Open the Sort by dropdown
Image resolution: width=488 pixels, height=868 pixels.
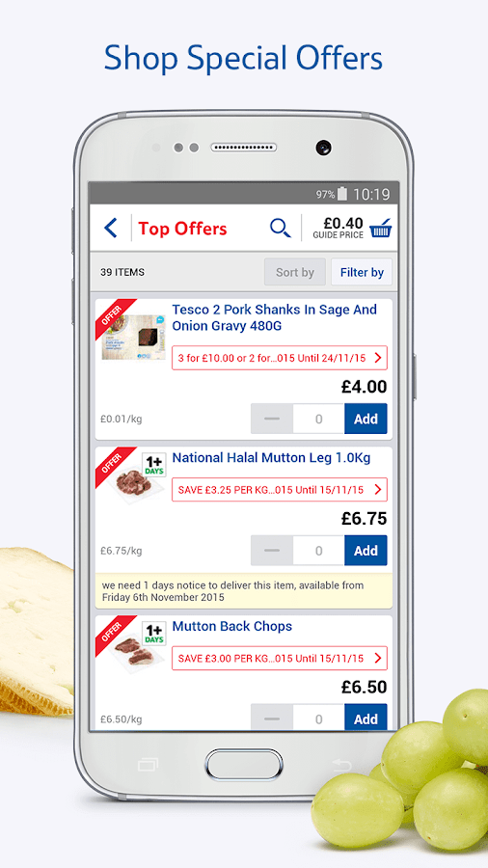pyautogui.click(x=295, y=272)
